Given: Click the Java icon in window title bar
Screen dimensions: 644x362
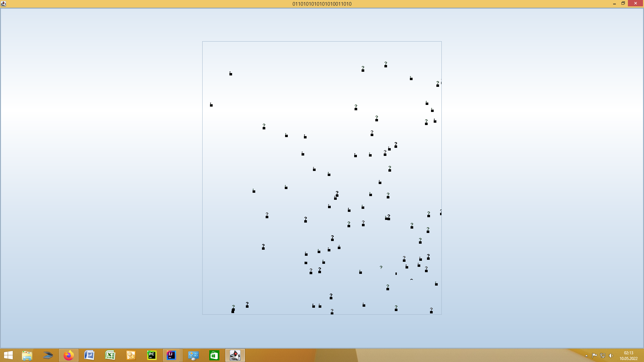Looking at the screenshot, I should click(x=3, y=4).
